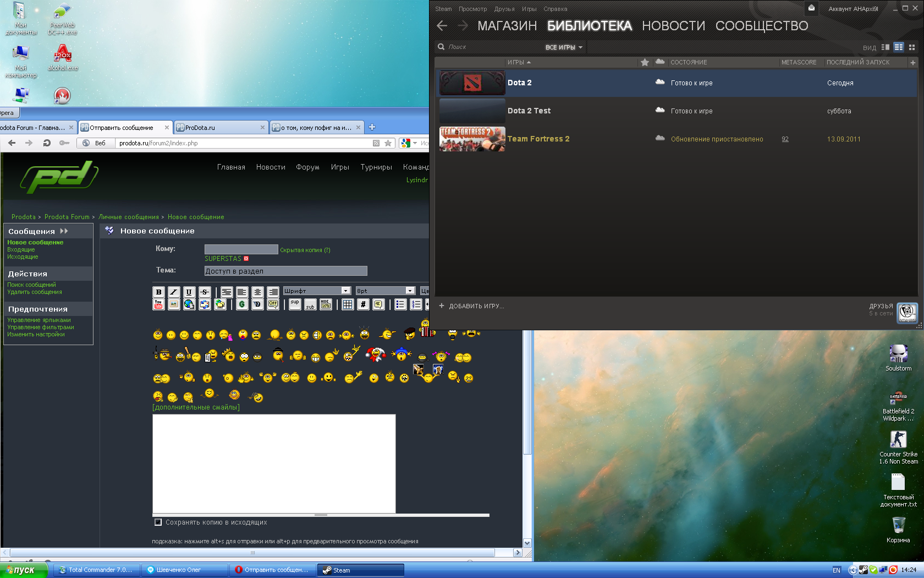
Task: Remove SUPERSTAS recipient red x
Action: coord(246,259)
